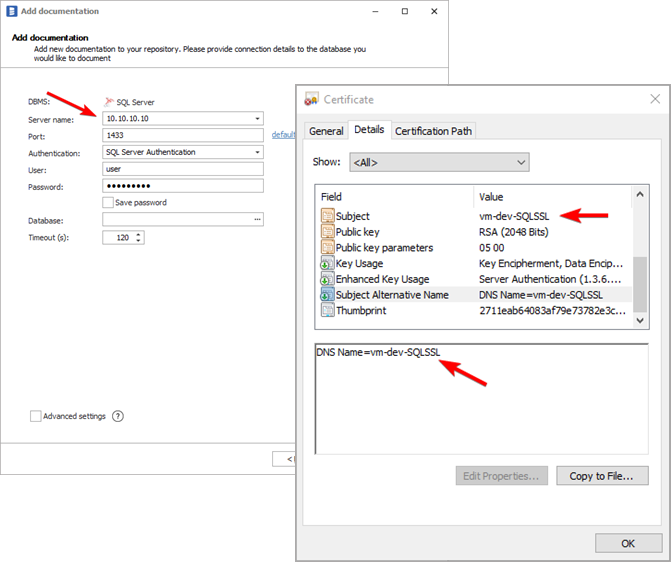Viewport: 671px width, 562px height.
Task: Select the Thumbprint field icon
Action: click(x=327, y=310)
